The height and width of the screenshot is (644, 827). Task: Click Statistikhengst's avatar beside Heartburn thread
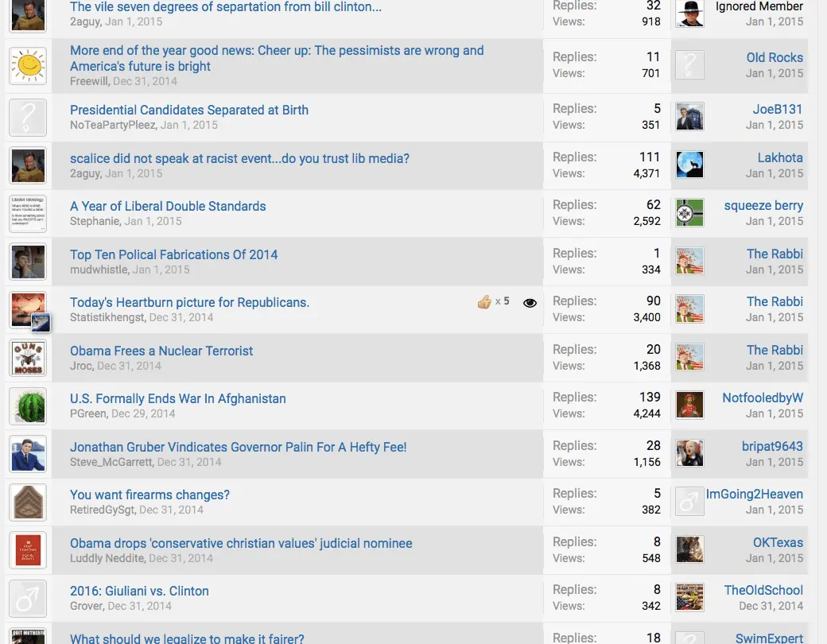point(28,309)
